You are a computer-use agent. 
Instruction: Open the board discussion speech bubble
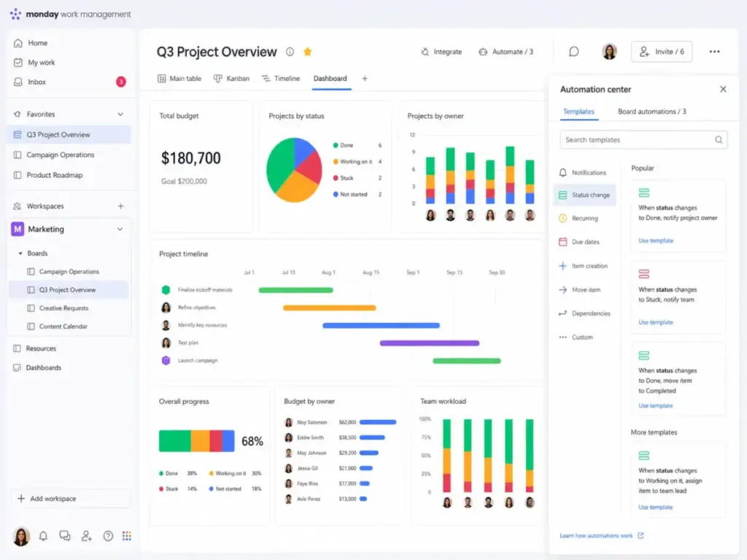(573, 52)
